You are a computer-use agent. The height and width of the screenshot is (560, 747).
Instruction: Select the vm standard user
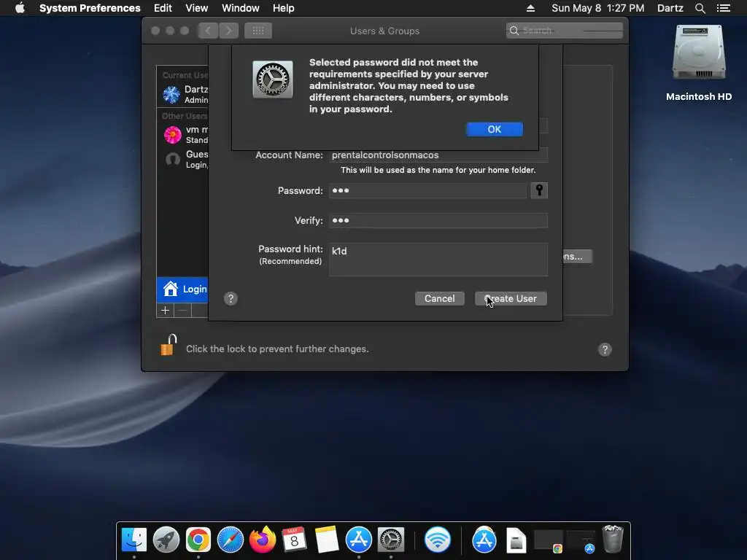coord(182,135)
